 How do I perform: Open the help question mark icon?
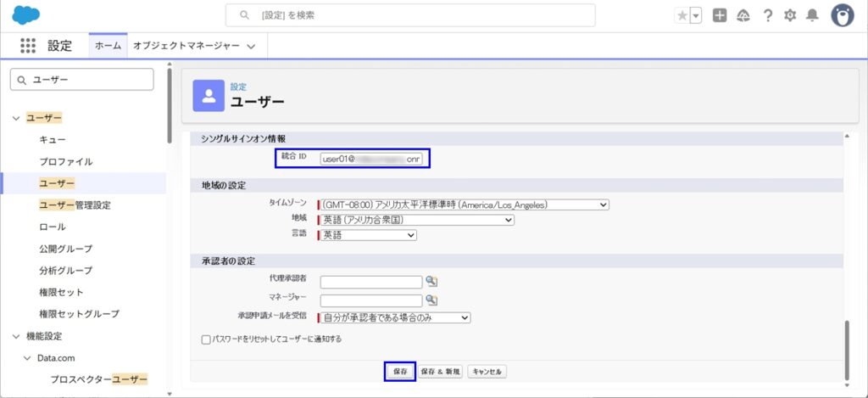(x=767, y=15)
